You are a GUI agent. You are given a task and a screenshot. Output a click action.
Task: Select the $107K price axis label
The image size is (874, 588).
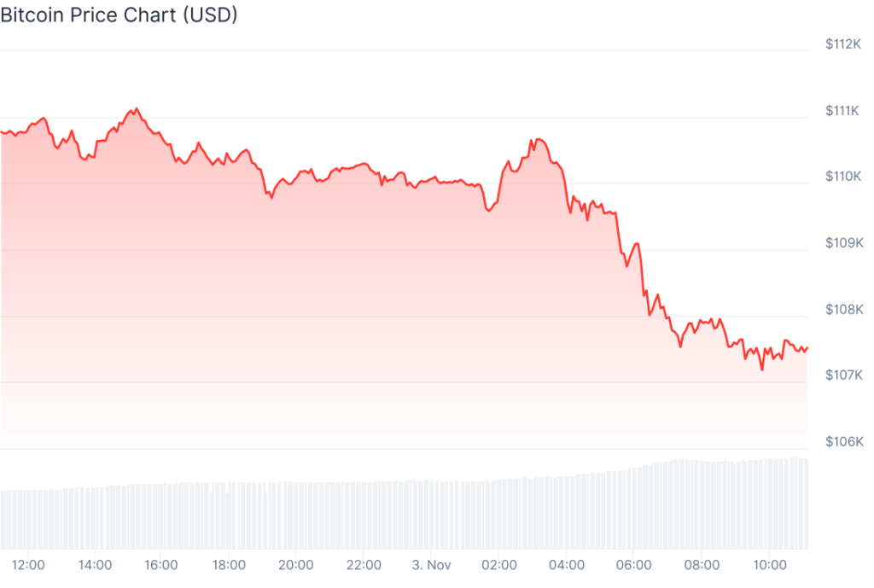[x=843, y=376]
